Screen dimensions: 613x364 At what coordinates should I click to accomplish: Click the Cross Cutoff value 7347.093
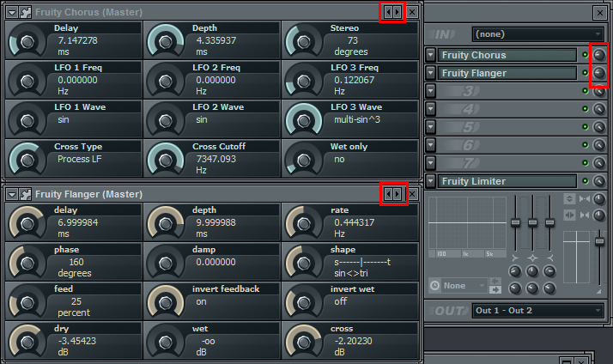pos(216,159)
